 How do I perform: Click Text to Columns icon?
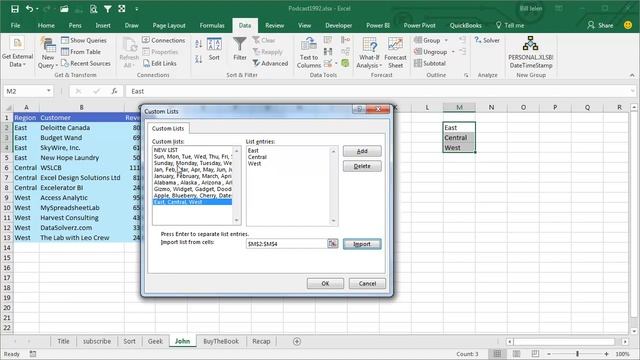point(309,53)
